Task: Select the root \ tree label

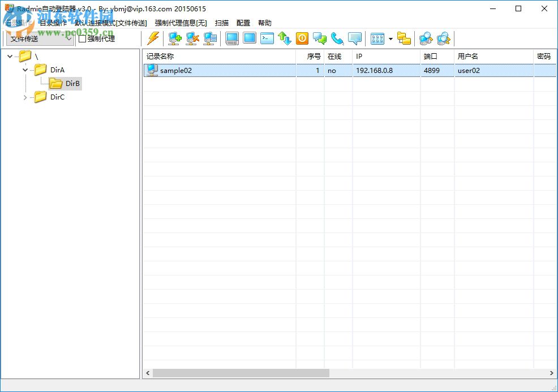Action: [36, 56]
